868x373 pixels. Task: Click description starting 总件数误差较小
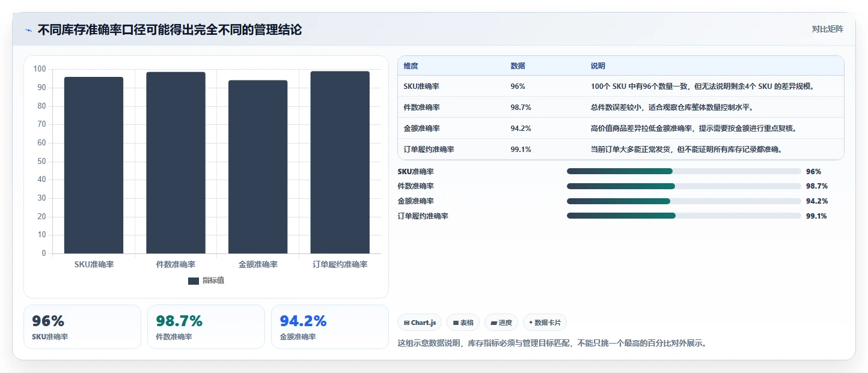pos(672,108)
